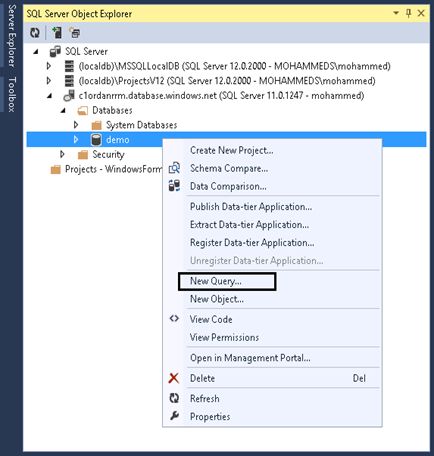The height and width of the screenshot is (456, 434).
Task: Click the Properties wrench icon
Action: click(x=174, y=416)
